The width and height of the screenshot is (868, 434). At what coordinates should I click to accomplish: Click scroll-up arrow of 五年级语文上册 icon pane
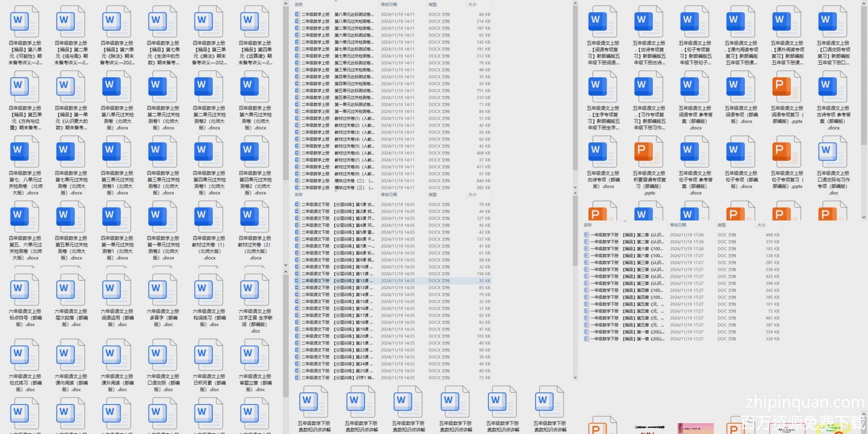pos(864,3)
